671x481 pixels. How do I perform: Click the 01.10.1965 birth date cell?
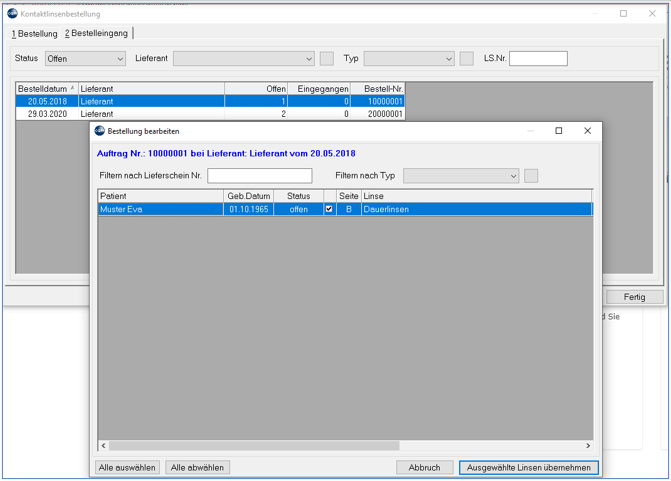(249, 209)
